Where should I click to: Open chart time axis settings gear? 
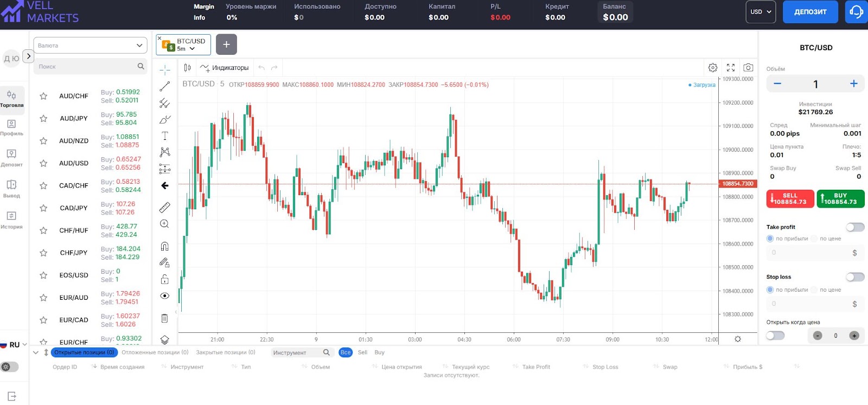coord(738,339)
